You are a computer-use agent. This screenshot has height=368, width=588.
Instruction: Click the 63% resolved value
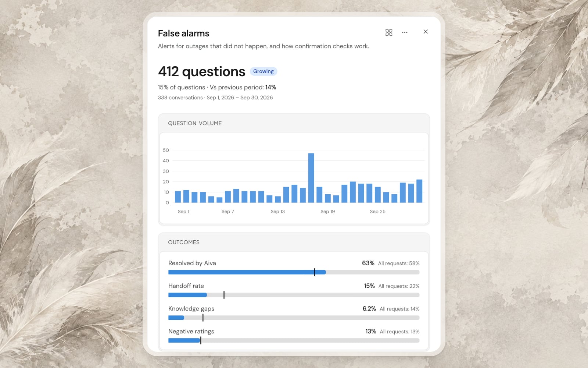coord(368,263)
